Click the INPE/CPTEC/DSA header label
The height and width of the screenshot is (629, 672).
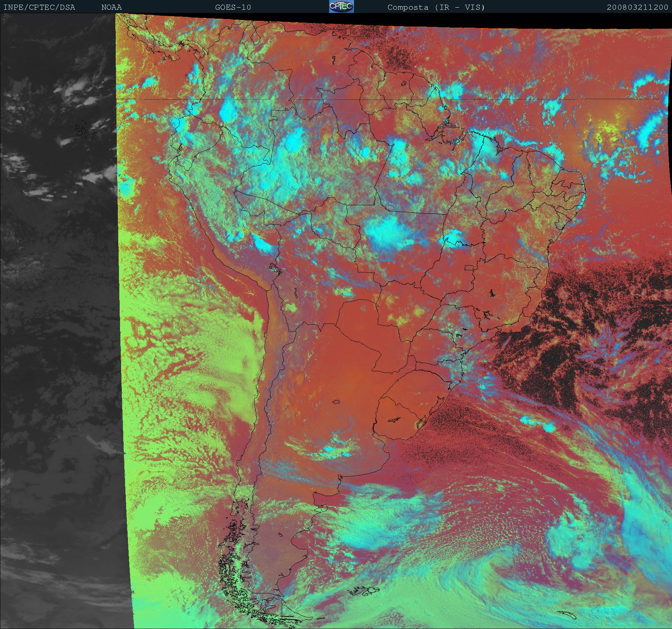pyautogui.click(x=39, y=7)
